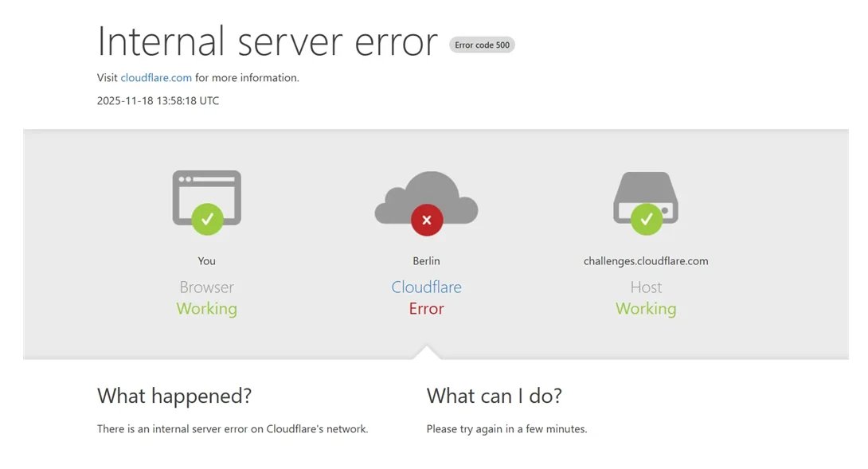Click the challenges.cloudflare.com hostname label

pos(646,260)
